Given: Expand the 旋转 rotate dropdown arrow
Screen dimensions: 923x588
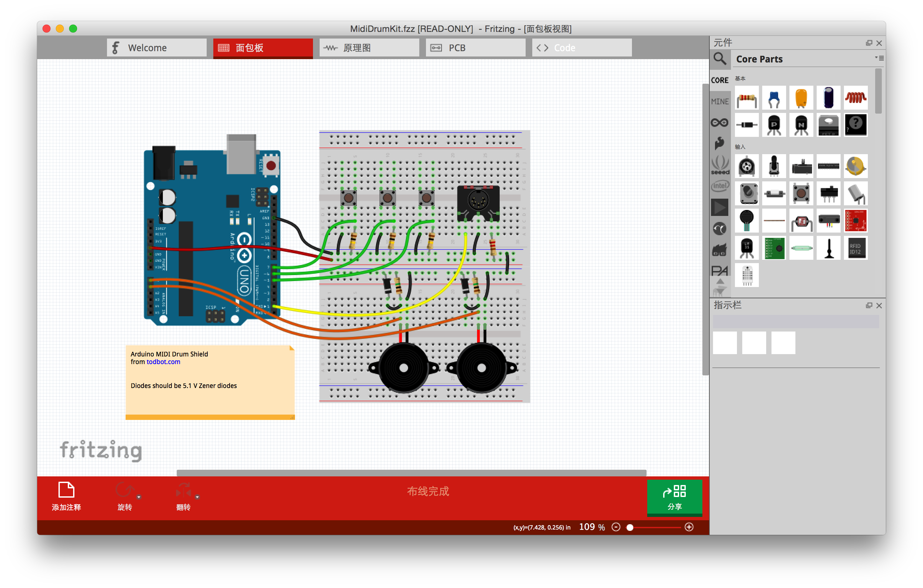Looking at the screenshot, I should [x=139, y=497].
